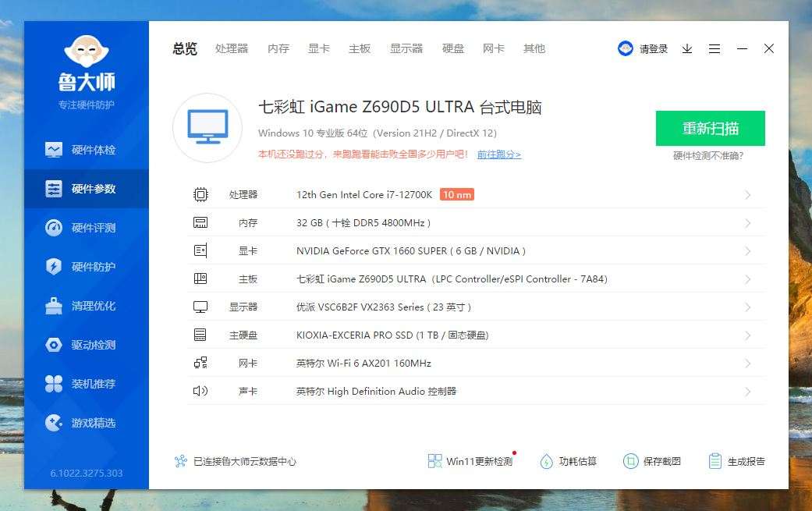Click KIOXIA-EXCERIA PRO SSD text

[x=392, y=335]
